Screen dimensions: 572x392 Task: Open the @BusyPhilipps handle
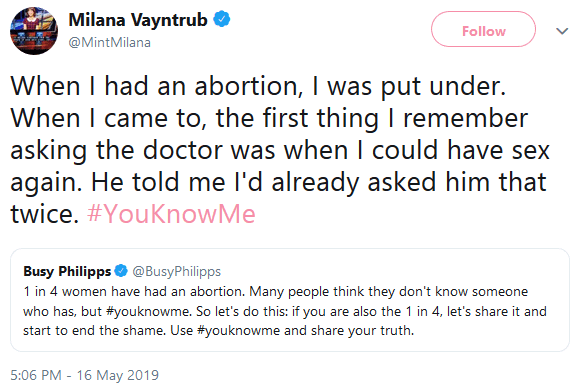coord(177,272)
